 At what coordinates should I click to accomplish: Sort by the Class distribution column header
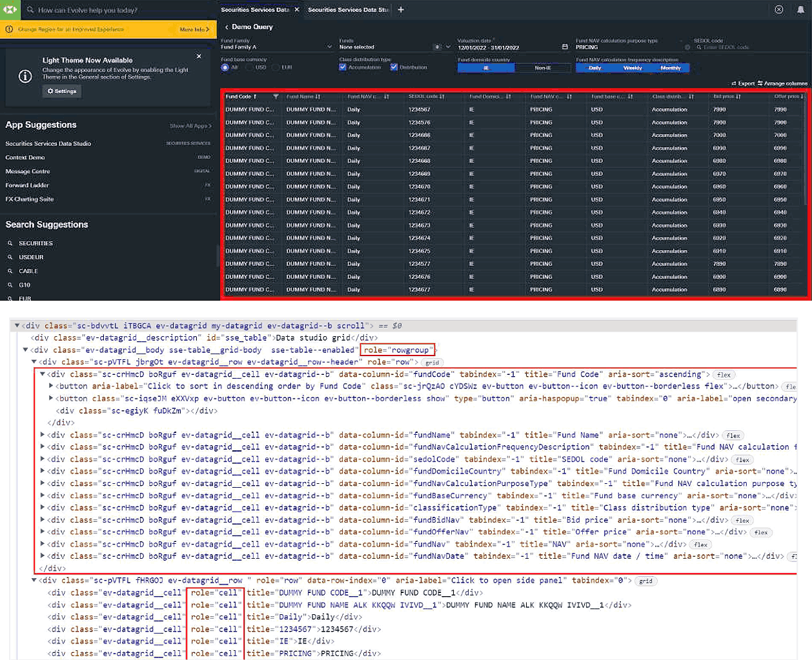tap(673, 97)
